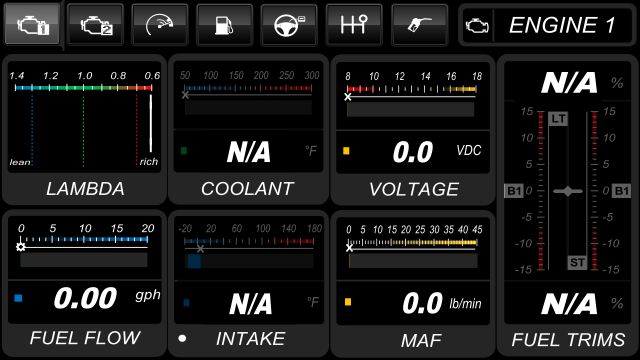Select the MAF panel label

[x=421, y=340]
